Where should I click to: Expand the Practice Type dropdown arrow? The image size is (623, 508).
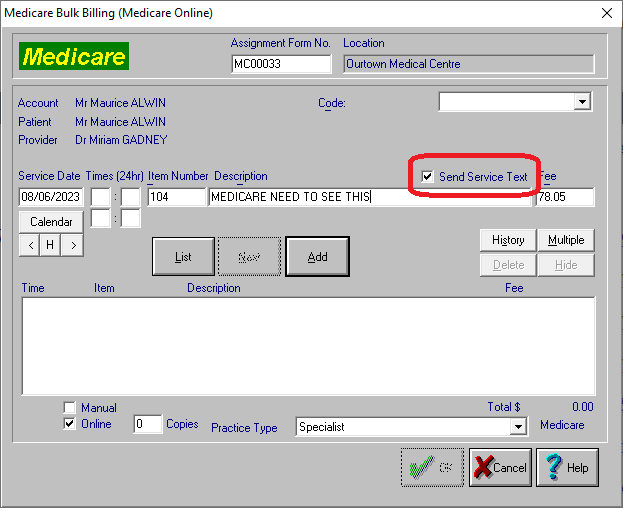(518, 427)
